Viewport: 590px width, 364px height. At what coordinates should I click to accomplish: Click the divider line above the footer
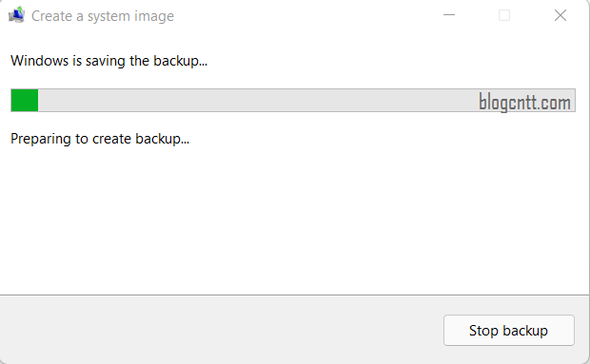pyautogui.click(x=294, y=296)
